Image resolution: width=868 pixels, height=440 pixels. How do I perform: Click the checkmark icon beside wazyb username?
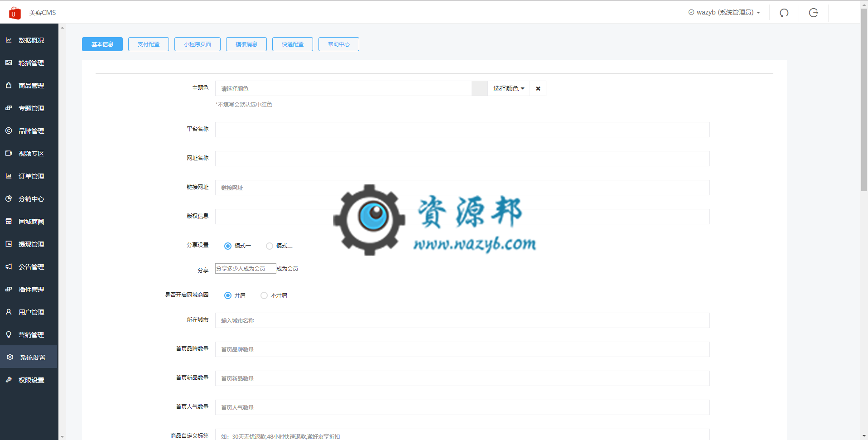point(691,12)
